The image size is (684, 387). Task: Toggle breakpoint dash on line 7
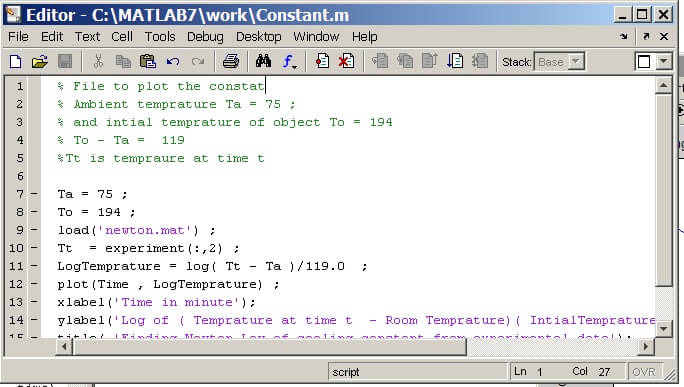[34, 194]
